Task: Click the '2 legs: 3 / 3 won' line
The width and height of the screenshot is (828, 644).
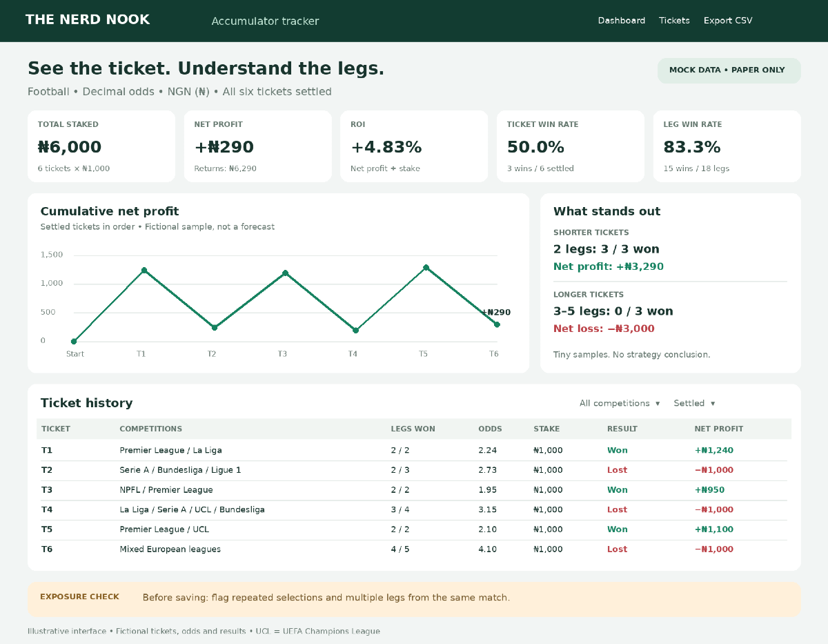Action: coord(607,249)
